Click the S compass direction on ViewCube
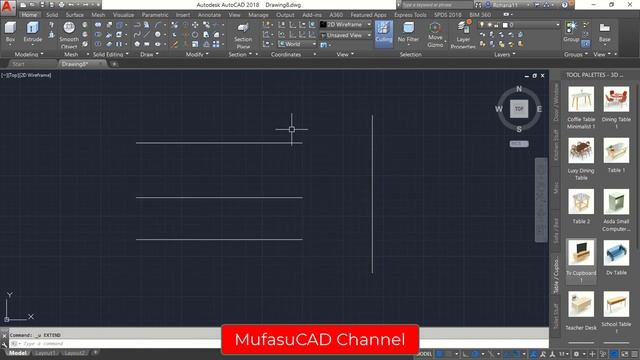The image size is (640, 360). click(519, 129)
